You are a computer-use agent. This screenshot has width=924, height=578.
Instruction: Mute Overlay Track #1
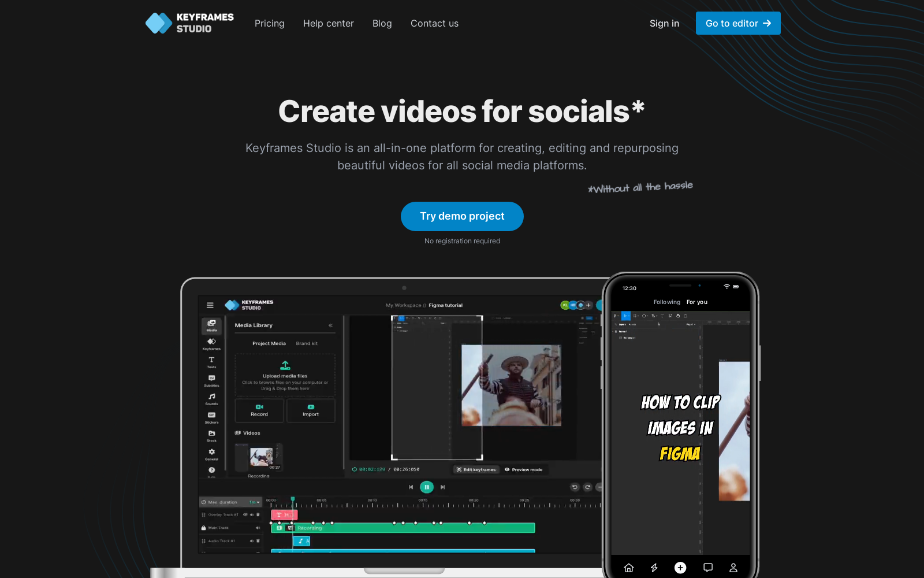(252, 514)
